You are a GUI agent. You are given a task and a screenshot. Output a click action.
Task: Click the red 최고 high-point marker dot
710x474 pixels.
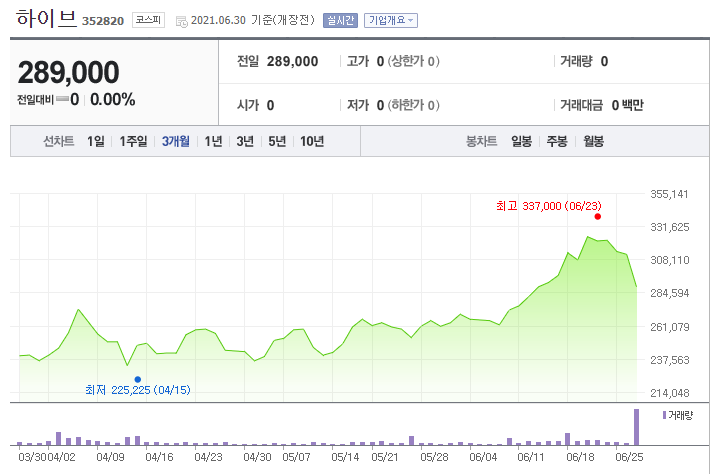(x=598, y=216)
